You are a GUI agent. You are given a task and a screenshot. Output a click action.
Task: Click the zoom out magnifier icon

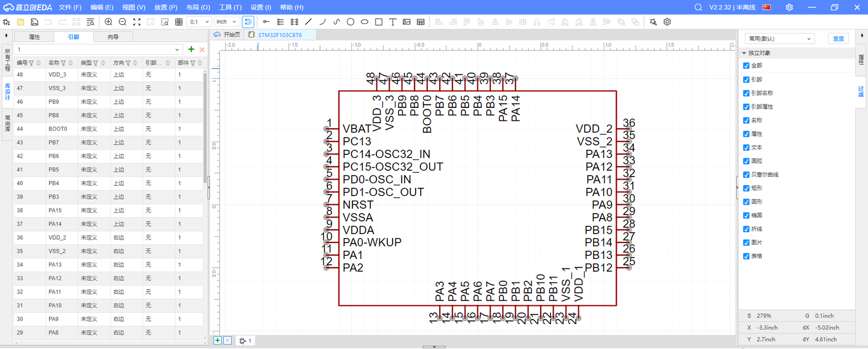pos(123,22)
